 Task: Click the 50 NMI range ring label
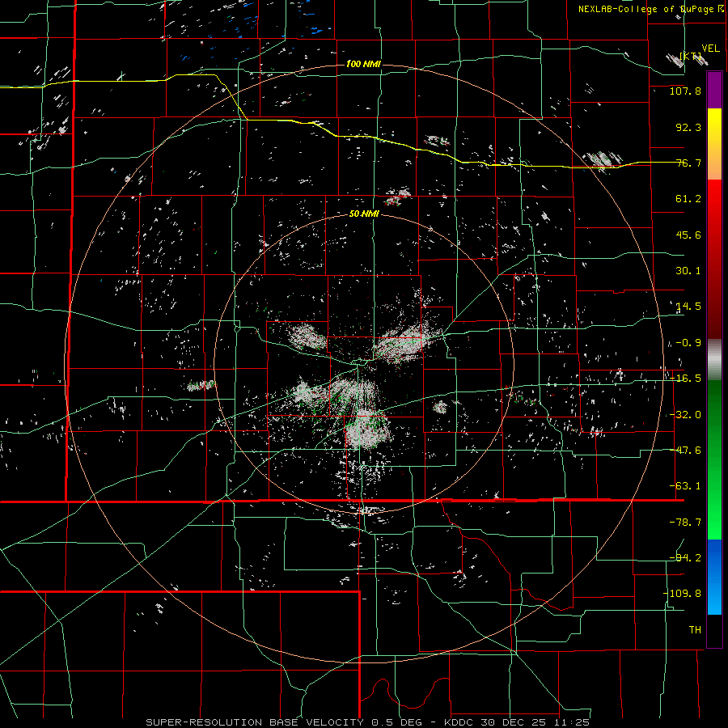(x=365, y=214)
